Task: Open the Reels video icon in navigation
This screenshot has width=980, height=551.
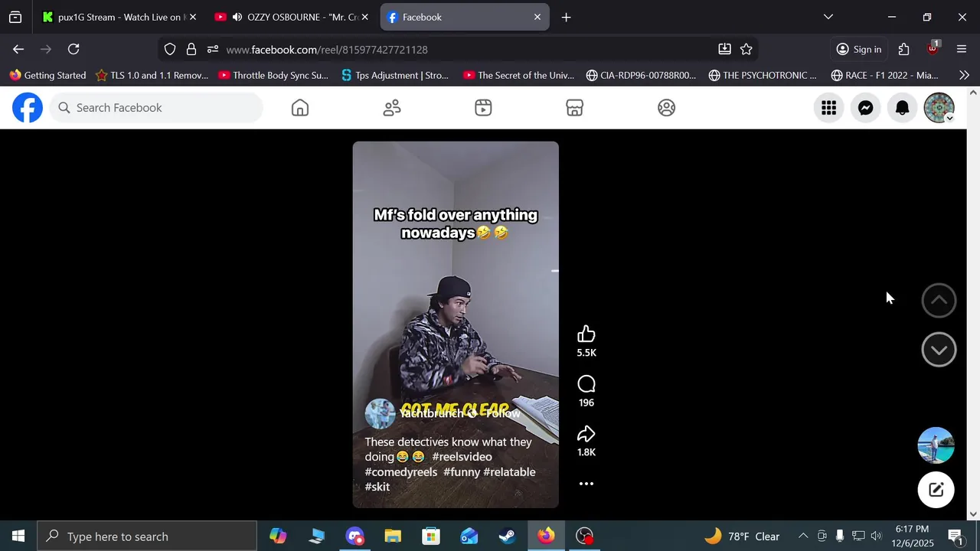Action: pyautogui.click(x=483, y=108)
